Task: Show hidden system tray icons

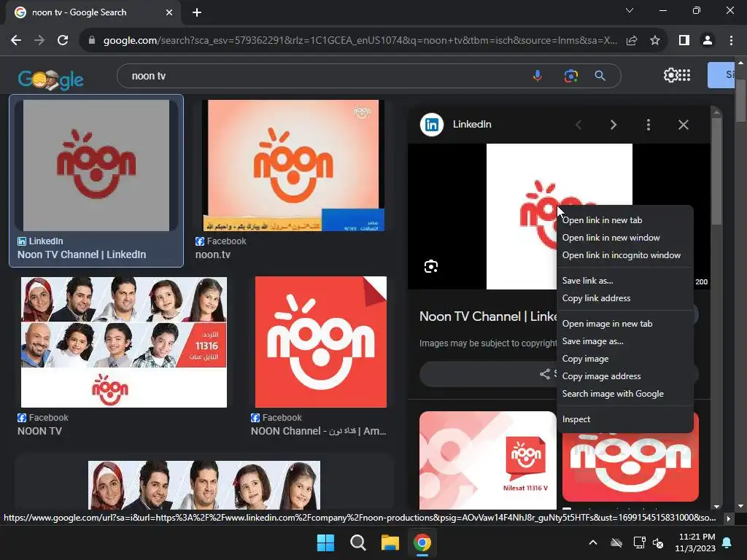Action: click(593, 542)
